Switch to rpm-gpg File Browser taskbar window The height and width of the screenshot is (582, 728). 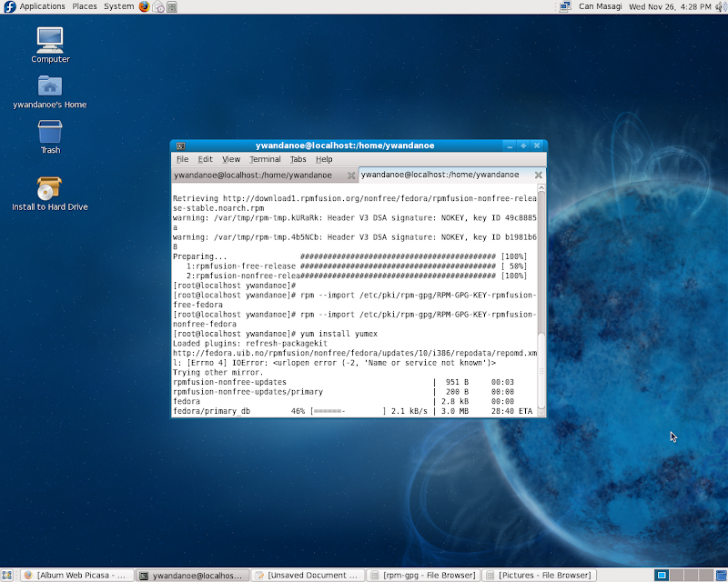coord(423,576)
